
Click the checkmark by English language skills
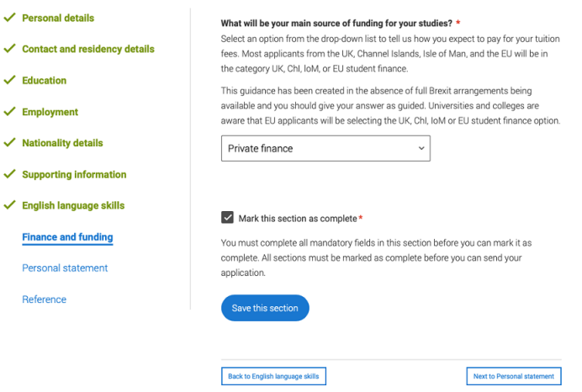(x=9, y=205)
